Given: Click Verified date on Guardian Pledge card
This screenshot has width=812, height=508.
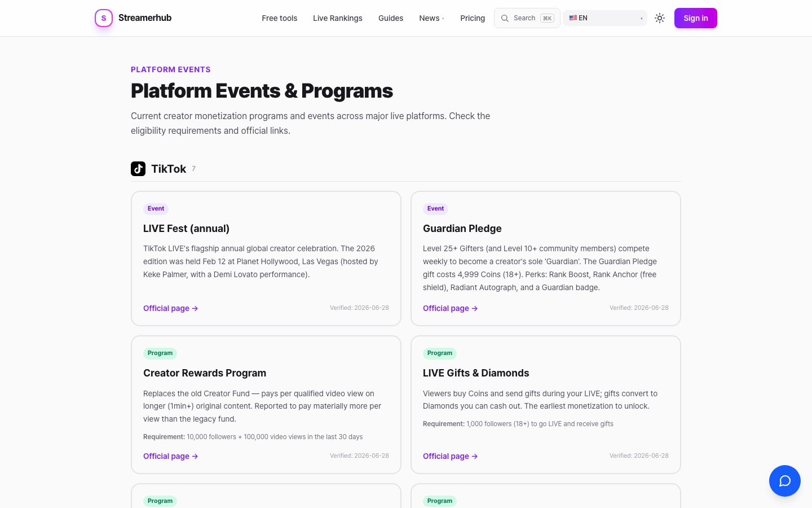Looking at the screenshot, I should [639, 308].
